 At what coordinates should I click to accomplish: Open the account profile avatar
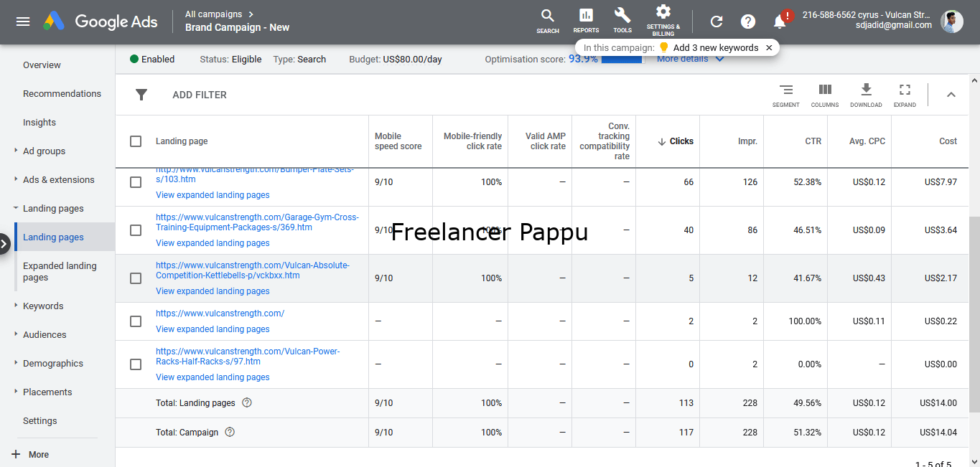952,22
